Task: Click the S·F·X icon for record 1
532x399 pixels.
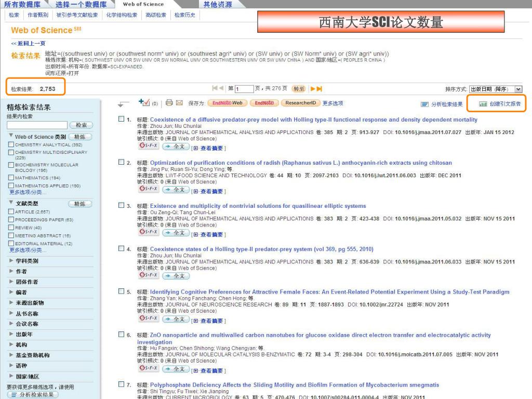Action: (149, 146)
